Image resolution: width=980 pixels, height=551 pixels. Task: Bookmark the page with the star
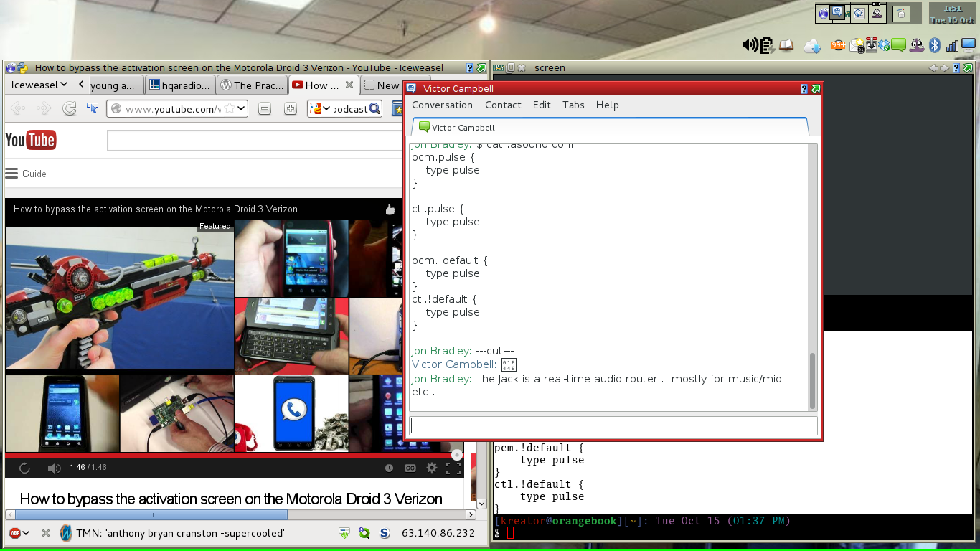[x=229, y=109]
